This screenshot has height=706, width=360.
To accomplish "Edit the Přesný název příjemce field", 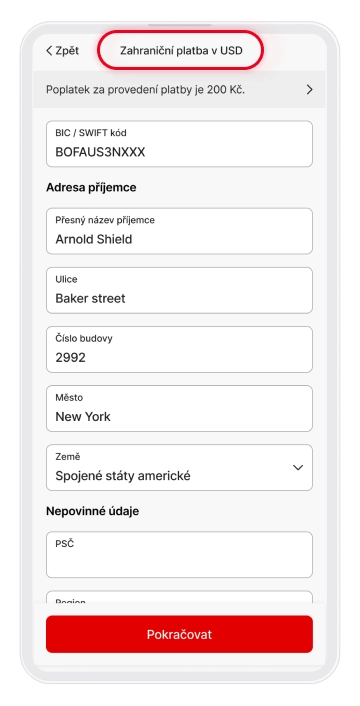I will pyautogui.click(x=179, y=231).
